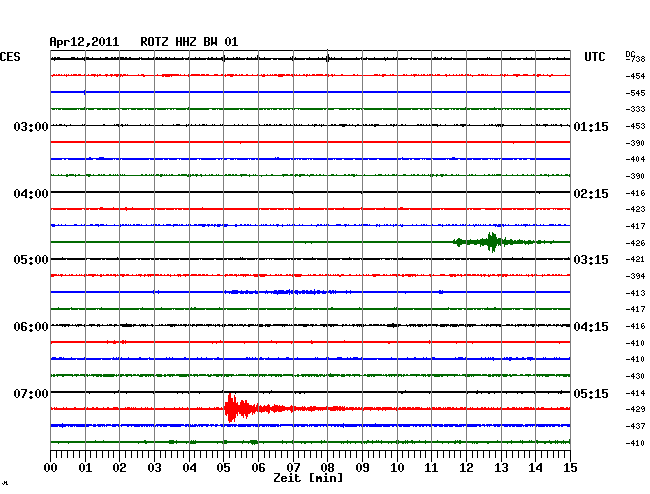This screenshot has height=494, width=650.
Task: Click the DC offset value -414
Action: point(635,393)
